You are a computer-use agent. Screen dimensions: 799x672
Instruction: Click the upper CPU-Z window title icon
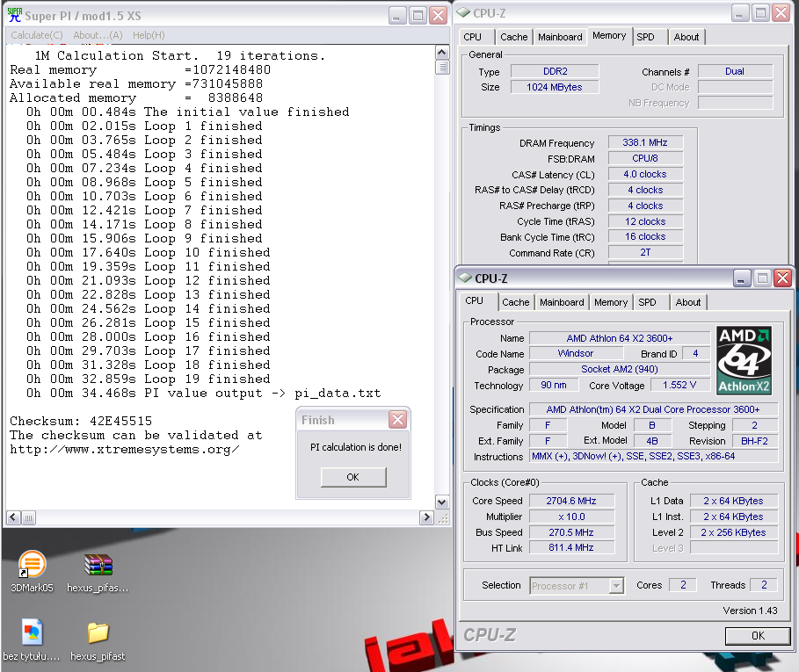pyautogui.click(x=463, y=12)
